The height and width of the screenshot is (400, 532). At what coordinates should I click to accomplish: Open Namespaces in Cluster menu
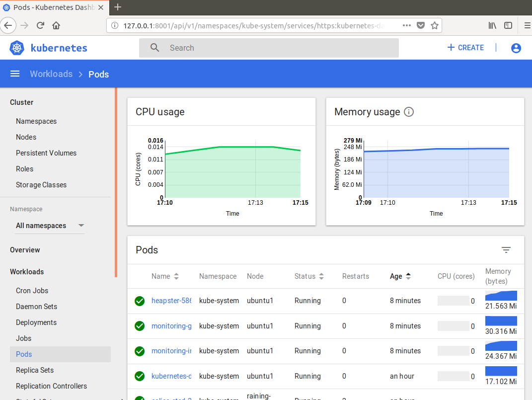click(x=36, y=121)
